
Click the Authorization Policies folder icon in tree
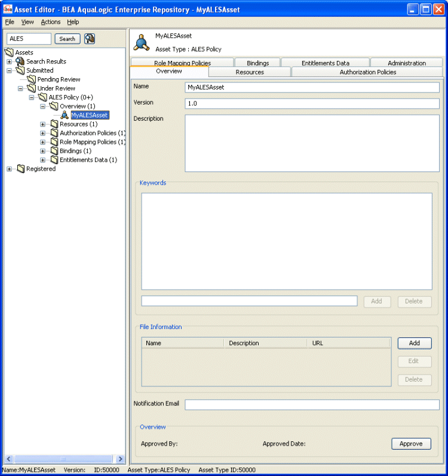pyautogui.click(x=54, y=133)
